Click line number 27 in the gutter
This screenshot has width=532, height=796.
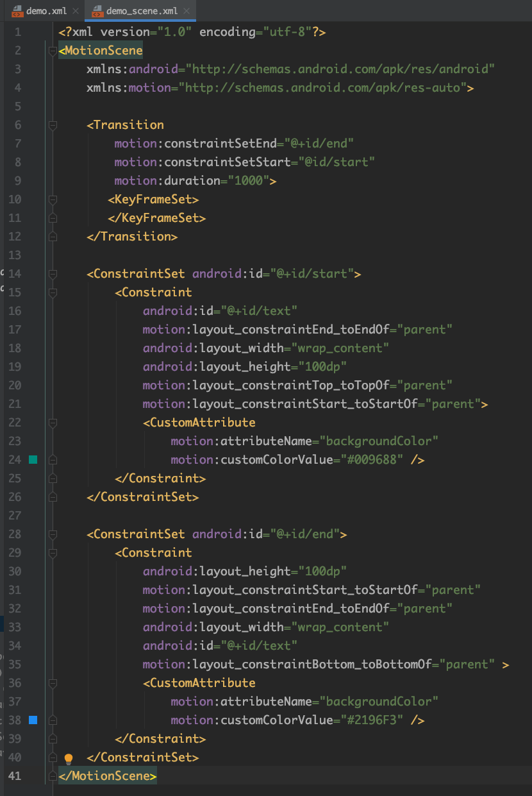coord(15,515)
